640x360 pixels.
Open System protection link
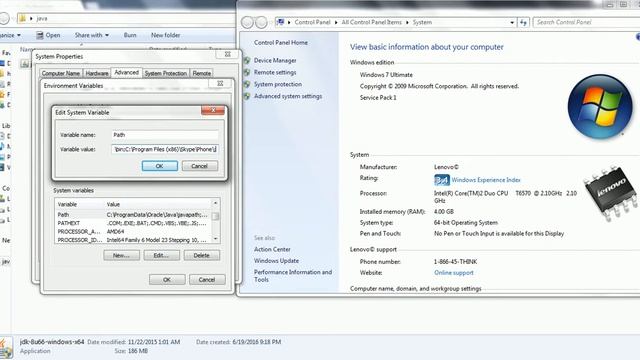pyautogui.click(x=278, y=84)
